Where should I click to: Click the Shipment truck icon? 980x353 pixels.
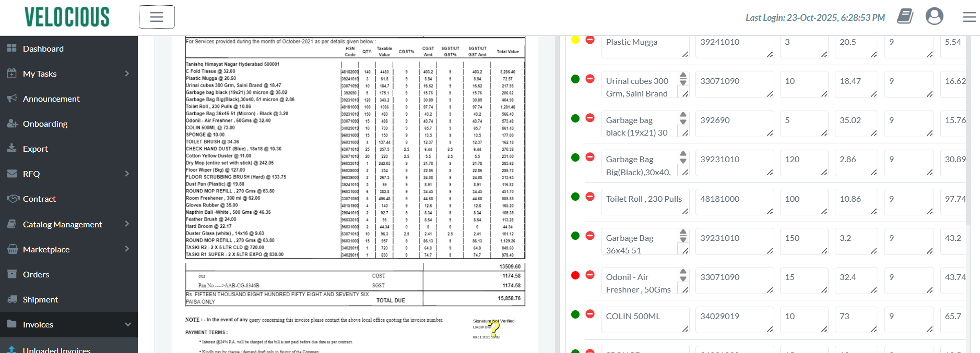pyautogui.click(x=13, y=299)
